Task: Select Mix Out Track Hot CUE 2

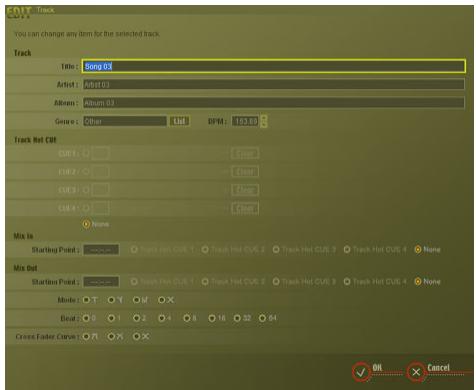Action: pos(205,282)
